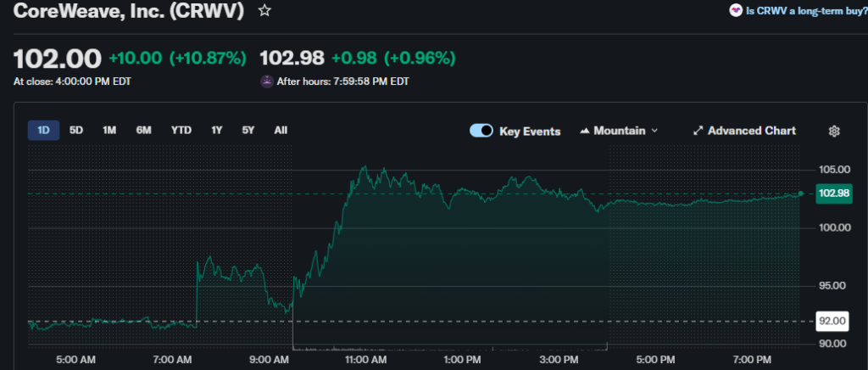This screenshot has height=370, width=868.
Task: Toggle the Key Events switch
Action: point(481,131)
